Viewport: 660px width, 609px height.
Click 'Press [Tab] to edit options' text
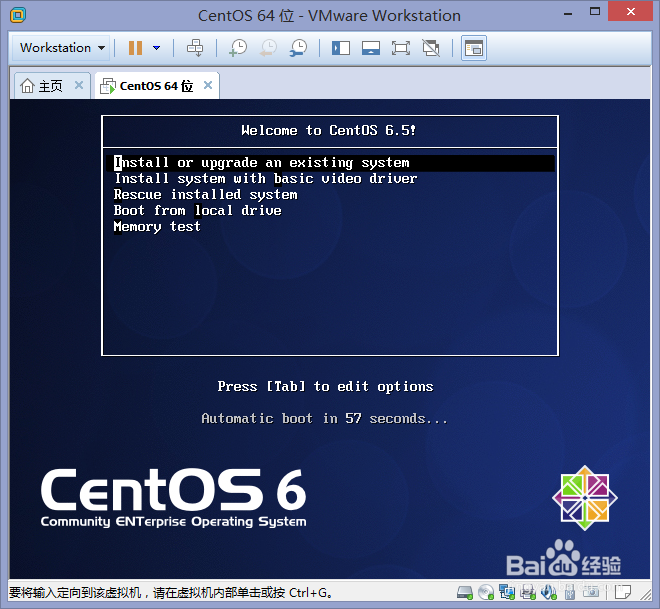point(325,386)
